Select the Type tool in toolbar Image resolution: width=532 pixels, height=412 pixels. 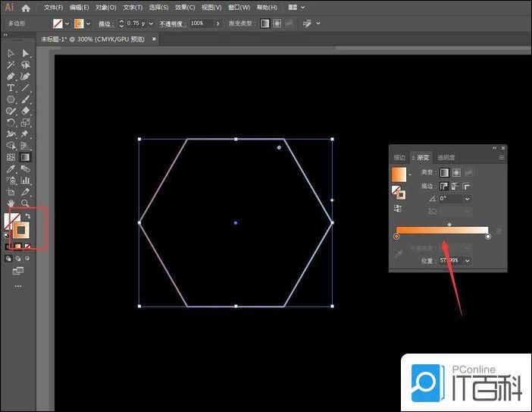[11, 88]
